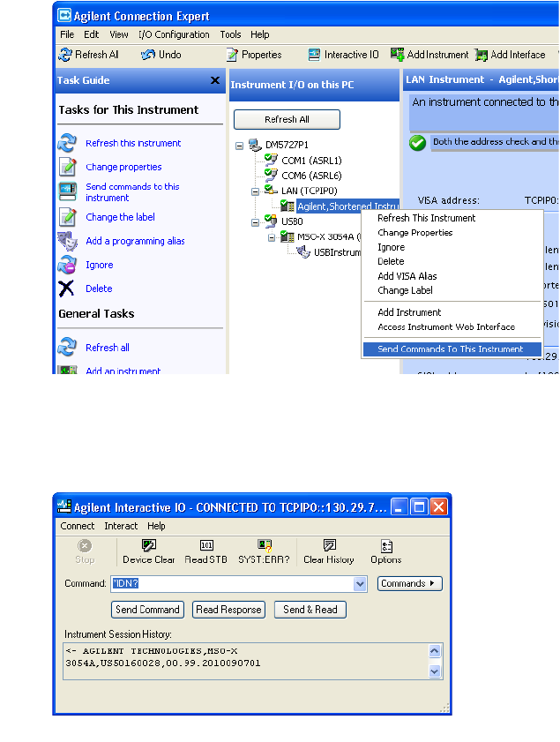Click the Refresh All button in instrument panel
The width and height of the screenshot is (560, 742).
click(287, 120)
